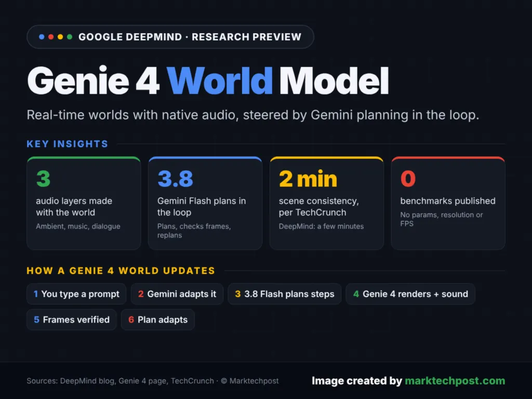This screenshot has width=532, height=399.
Task: Click the Sources credit line in footer
Action: click(153, 381)
